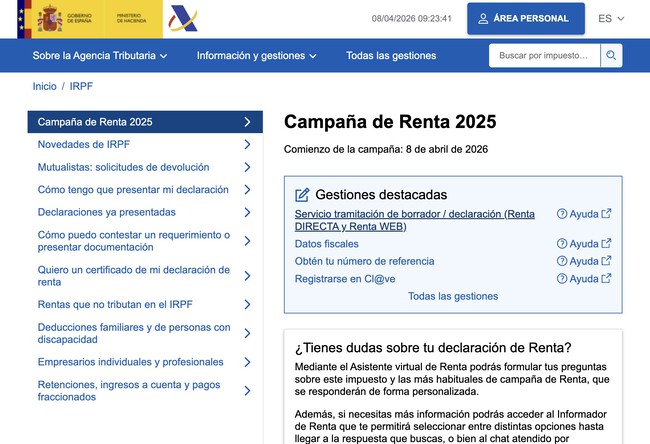Click the question mark icon in Datos fiscales row
This screenshot has width=650, height=444.
[x=562, y=244]
